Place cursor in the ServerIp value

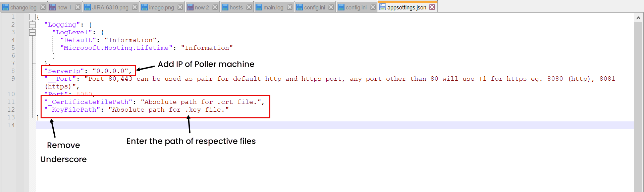(x=110, y=71)
